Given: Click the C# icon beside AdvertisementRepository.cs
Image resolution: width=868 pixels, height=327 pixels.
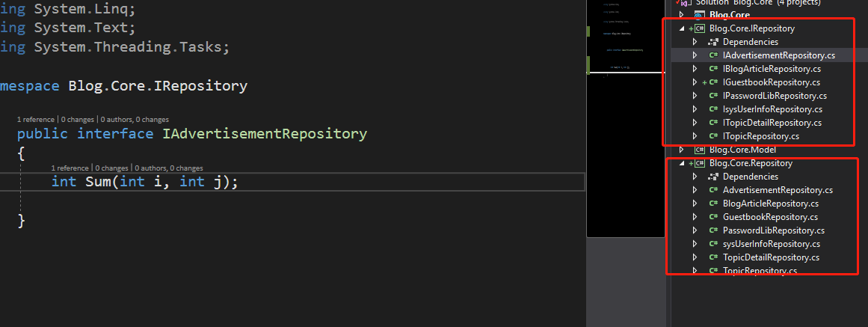Looking at the screenshot, I should 714,190.
